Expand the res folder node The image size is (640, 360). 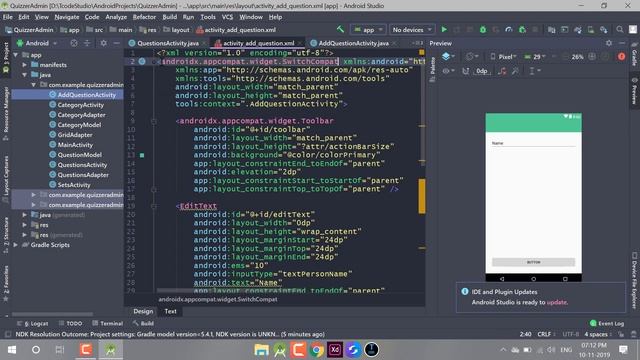[24, 225]
